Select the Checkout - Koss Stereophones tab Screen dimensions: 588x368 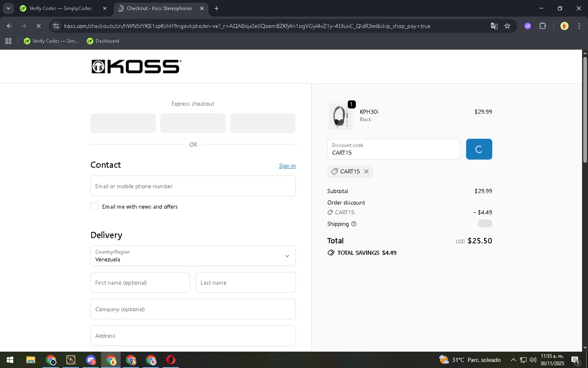pos(160,8)
